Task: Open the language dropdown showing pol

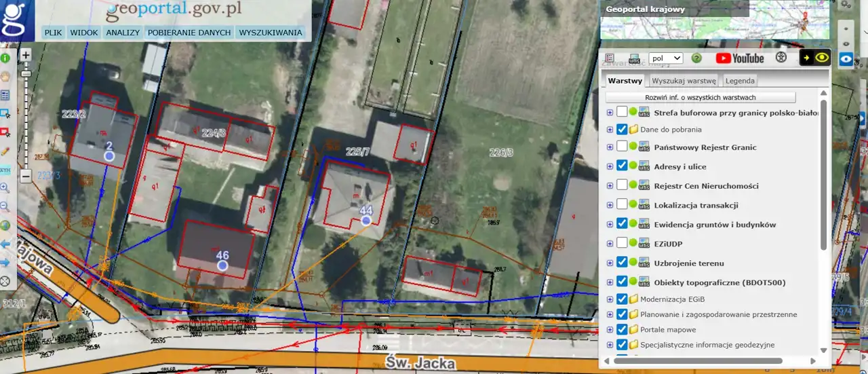Action: [x=665, y=58]
